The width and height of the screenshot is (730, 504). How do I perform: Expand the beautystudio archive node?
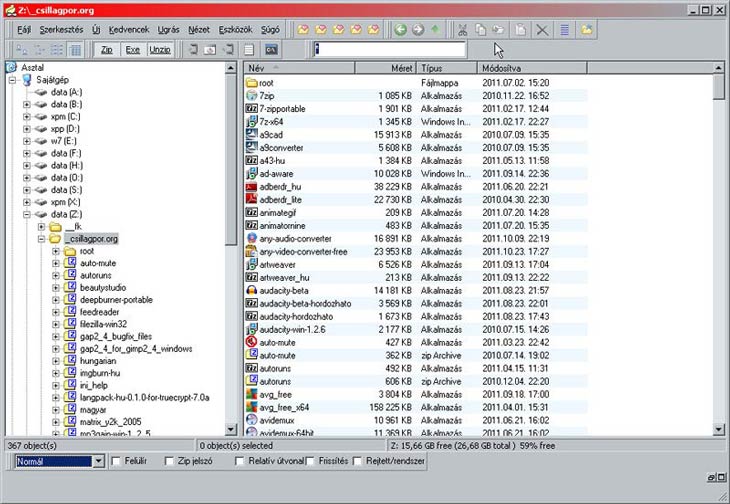(56, 288)
